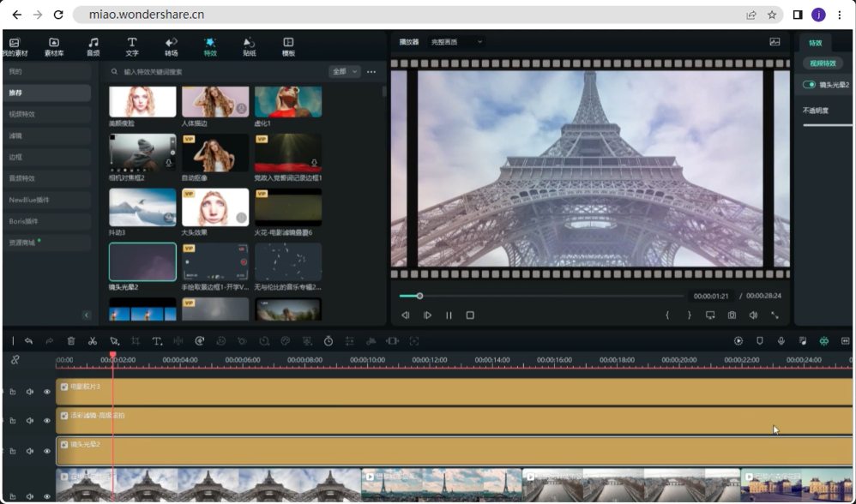Switch to the 音频 audio tab

pos(93,47)
